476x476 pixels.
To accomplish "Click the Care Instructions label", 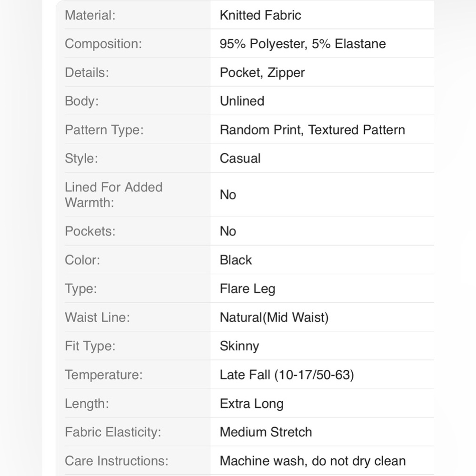I will click(x=117, y=461).
